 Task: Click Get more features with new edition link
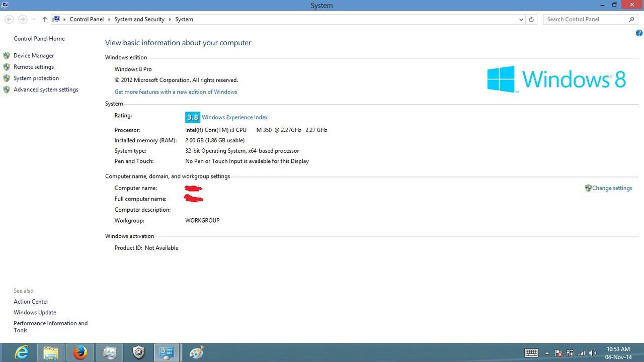pos(176,92)
